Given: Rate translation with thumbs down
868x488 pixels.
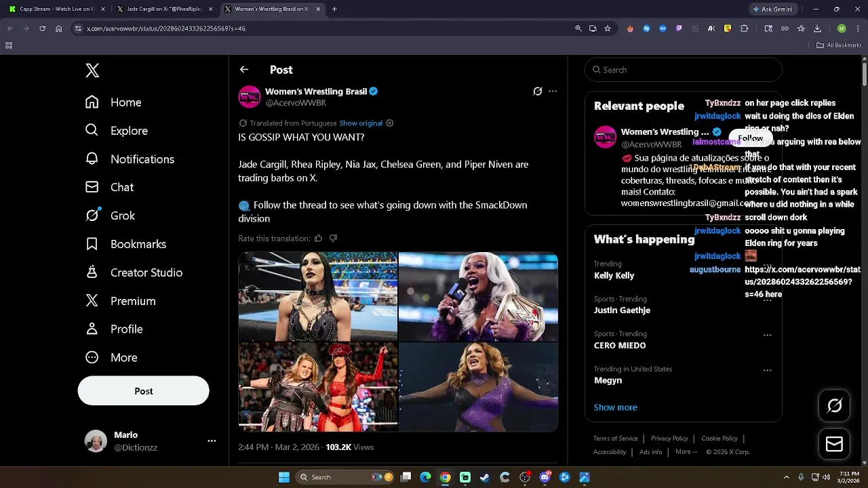Looking at the screenshot, I should point(333,239).
